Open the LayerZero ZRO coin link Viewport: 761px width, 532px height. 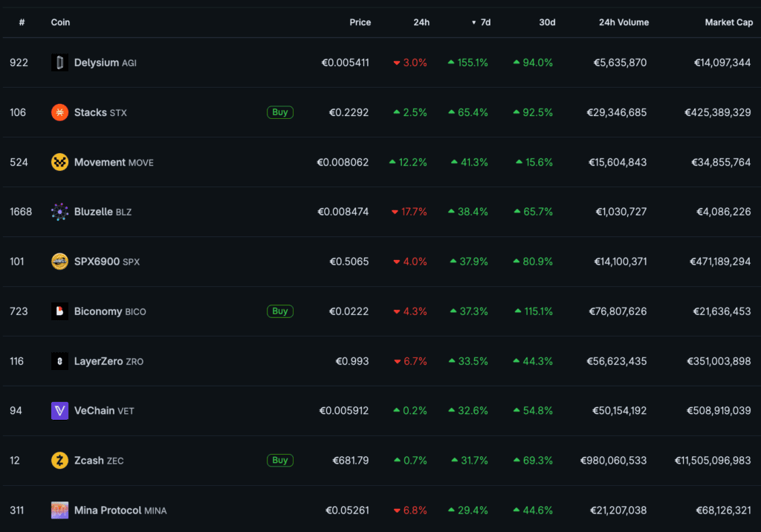pos(109,361)
